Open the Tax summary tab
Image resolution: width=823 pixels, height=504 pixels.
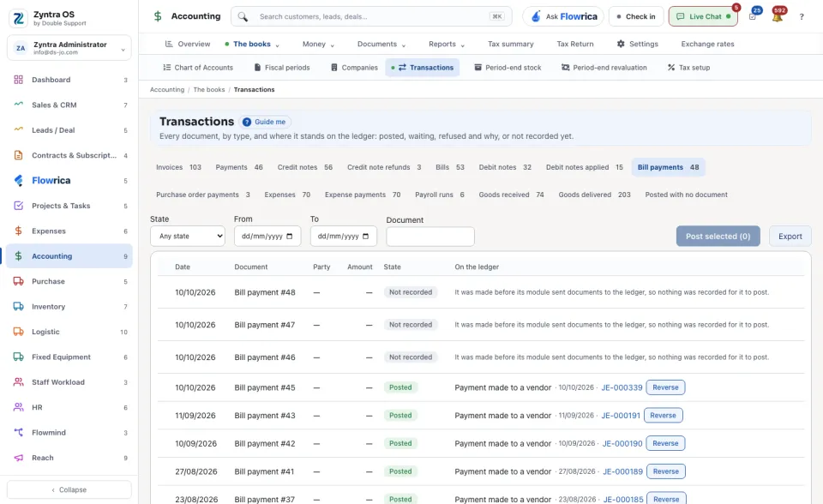510,44
